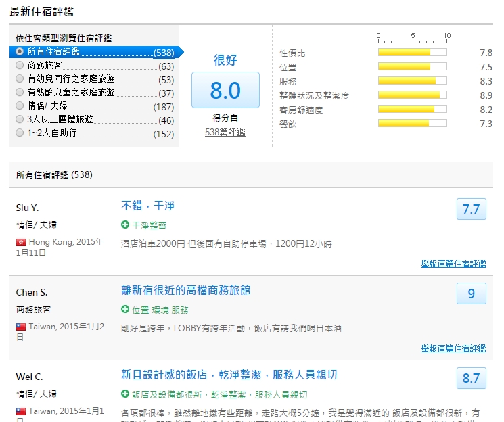Report Chen S.'s review via 舉報這篇住宿評鑑
This screenshot has height=422, width=504.
click(x=453, y=348)
